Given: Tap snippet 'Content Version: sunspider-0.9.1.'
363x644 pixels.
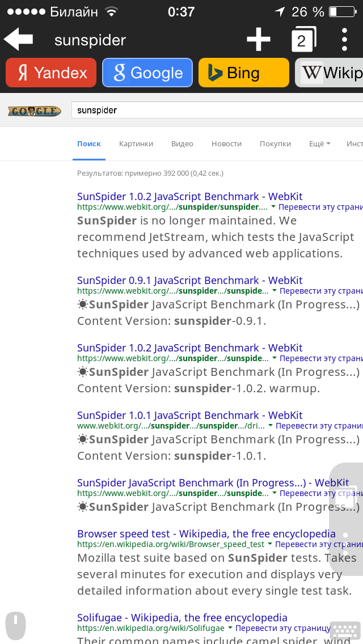Looking at the screenshot, I should coord(171,321).
